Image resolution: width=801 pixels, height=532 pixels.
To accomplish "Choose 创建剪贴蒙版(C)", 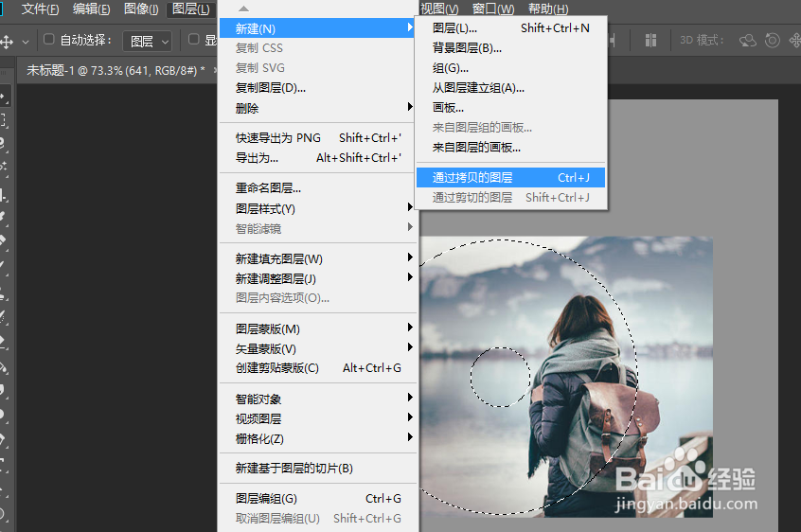I will click(x=316, y=368).
